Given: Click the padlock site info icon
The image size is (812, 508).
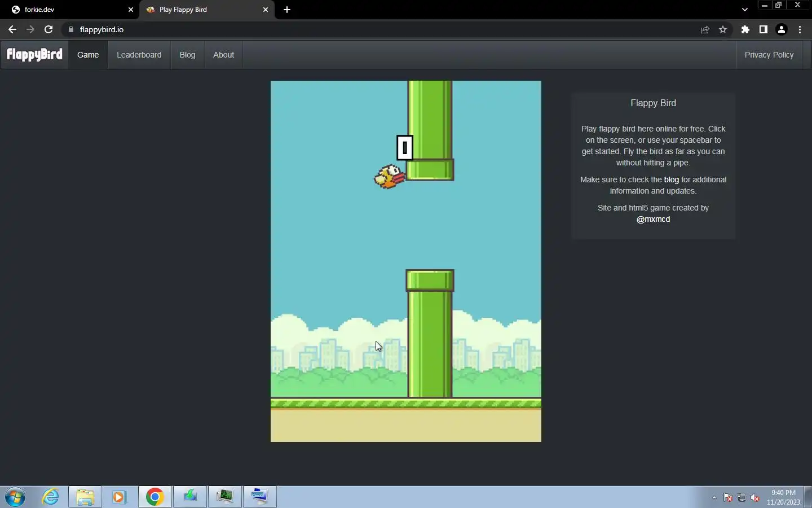Looking at the screenshot, I should coord(71,29).
